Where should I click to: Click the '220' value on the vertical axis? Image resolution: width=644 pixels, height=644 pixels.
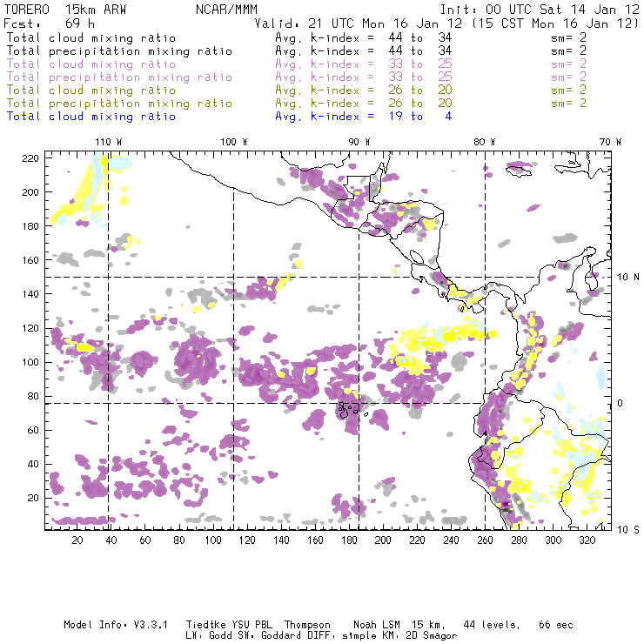tap(30, 158)
